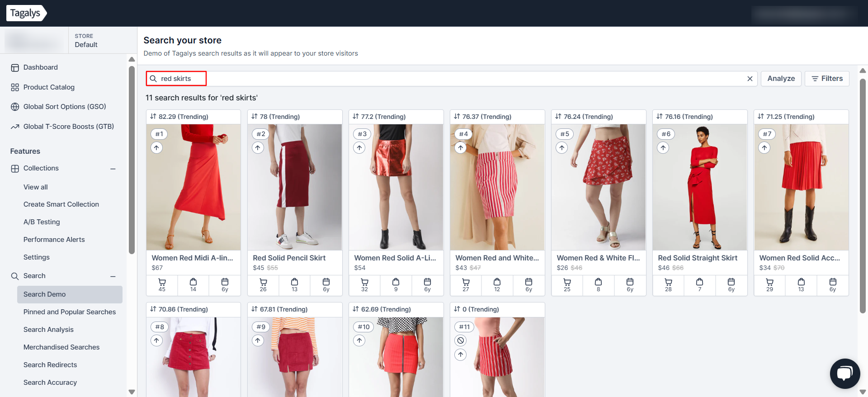Open Search Analysis
Screen dimensions: 868x397
pyautogui.click(x=48, y=330)
